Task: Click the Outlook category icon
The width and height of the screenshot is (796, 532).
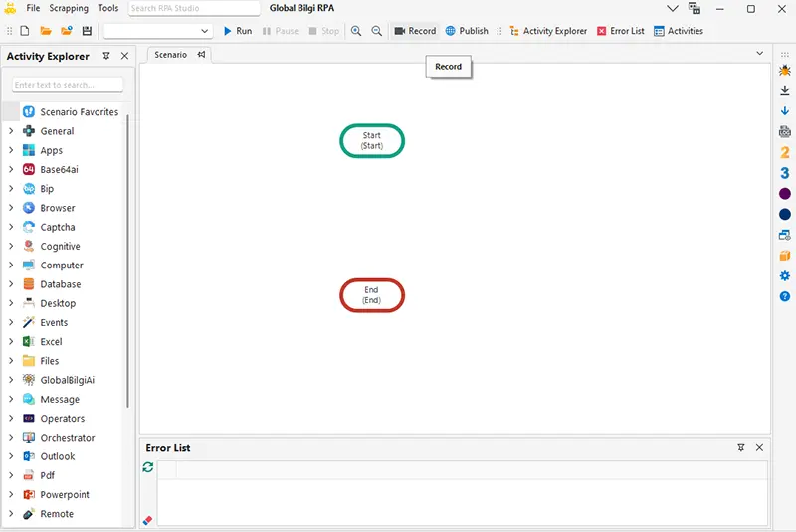Action: 29,456
